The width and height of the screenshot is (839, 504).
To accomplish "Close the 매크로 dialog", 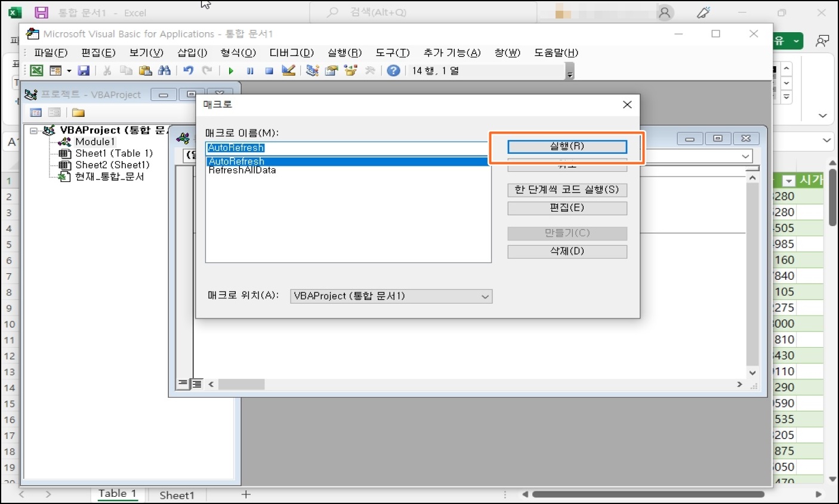I will point(627,105).
